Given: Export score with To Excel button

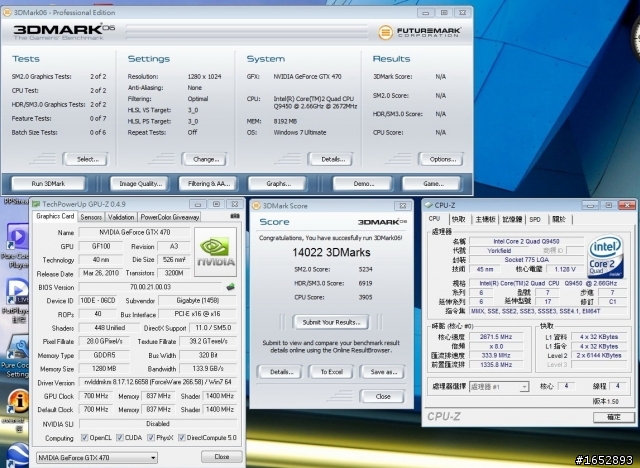Looking at the screenshot, I should [x=331, y=372].
